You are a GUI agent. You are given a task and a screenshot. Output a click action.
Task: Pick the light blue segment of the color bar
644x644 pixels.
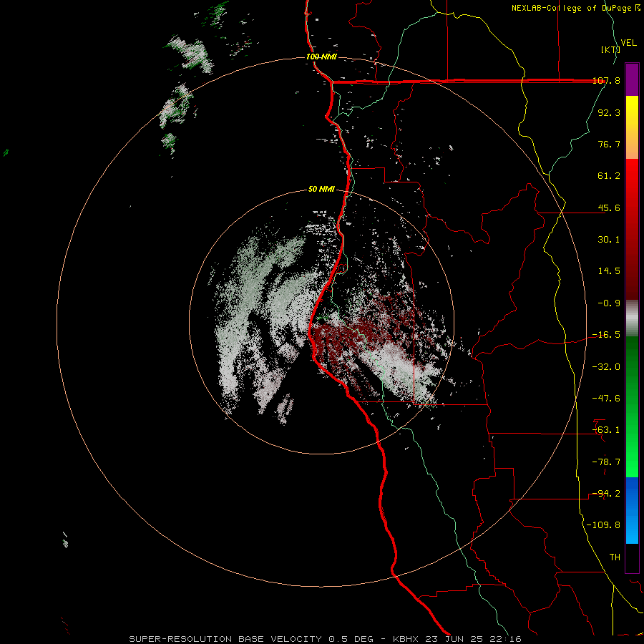[632, 528]
